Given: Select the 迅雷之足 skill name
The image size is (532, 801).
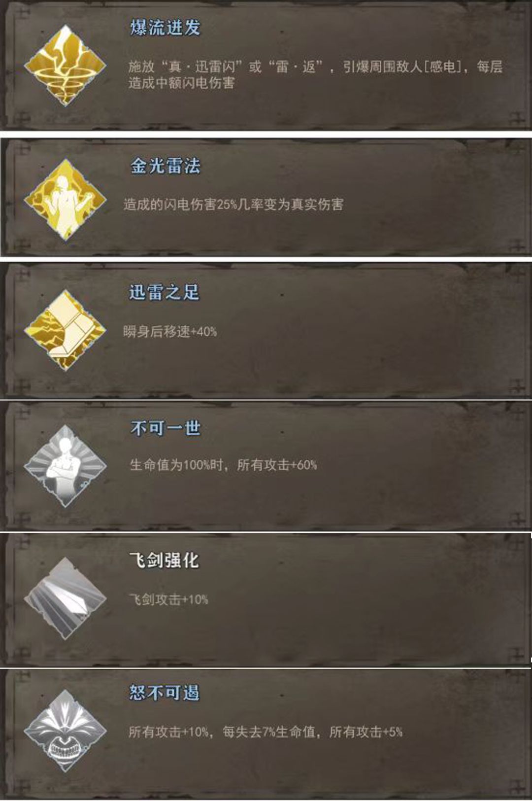Looking at the screenshot, I should (165, 292).
